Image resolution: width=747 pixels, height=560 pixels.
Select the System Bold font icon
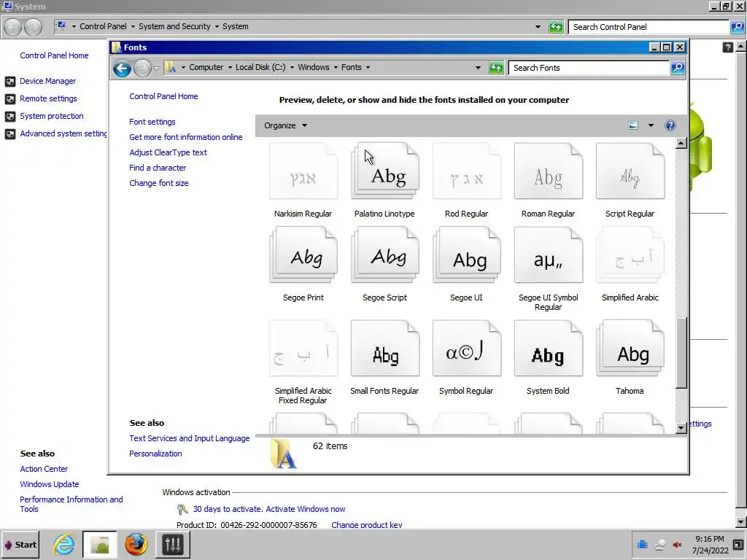pos(549,349)
